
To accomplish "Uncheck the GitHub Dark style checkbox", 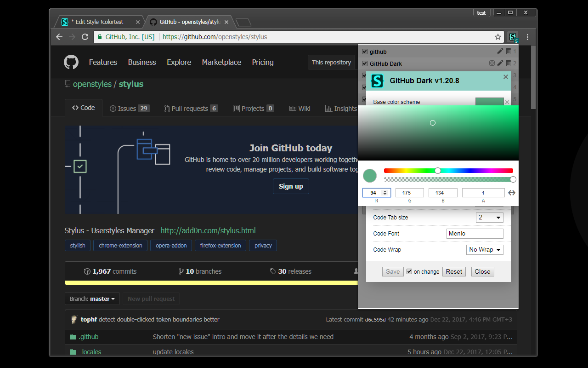I will pos(365,63).
